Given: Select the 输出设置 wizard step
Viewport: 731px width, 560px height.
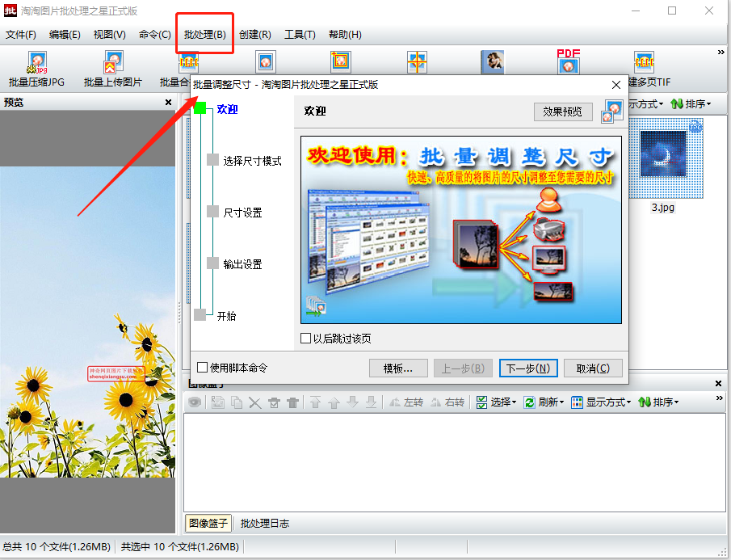Looking at the screenshot, I should 242,264.
